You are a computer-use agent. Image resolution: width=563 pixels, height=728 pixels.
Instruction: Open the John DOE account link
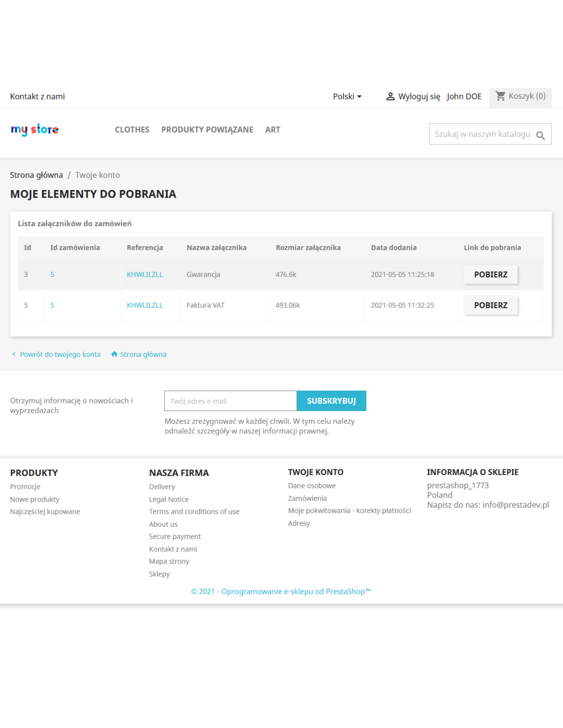click(464, 96)
